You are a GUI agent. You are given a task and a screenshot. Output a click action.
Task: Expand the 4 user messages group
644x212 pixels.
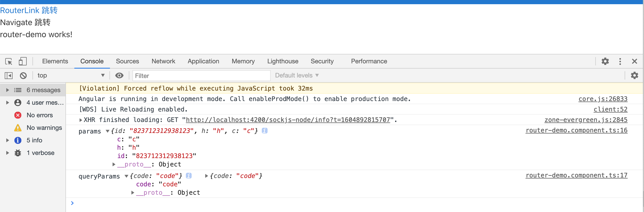click(x=8, y=103)
